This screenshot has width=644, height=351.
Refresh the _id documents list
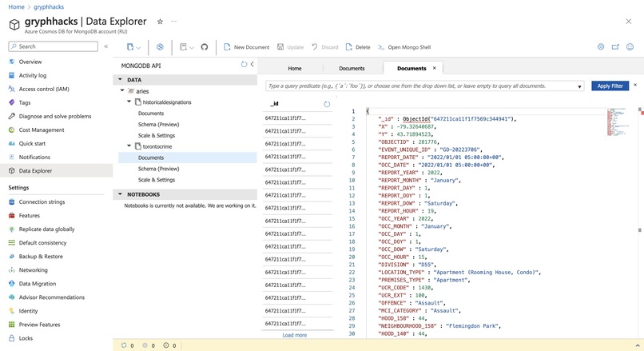tap(327, 104)
